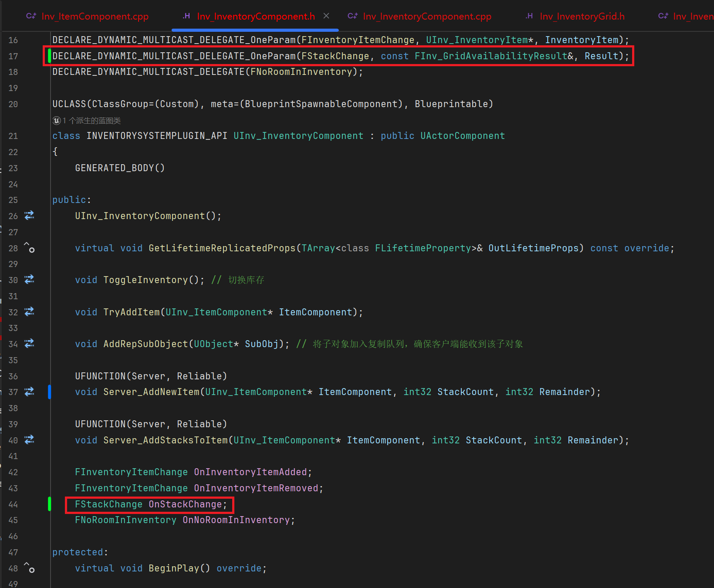Click the GetLifetimeReplicatedProps function name
This screenshot has width=714, height=588.
pyautogui.click(x=222, y=248)
